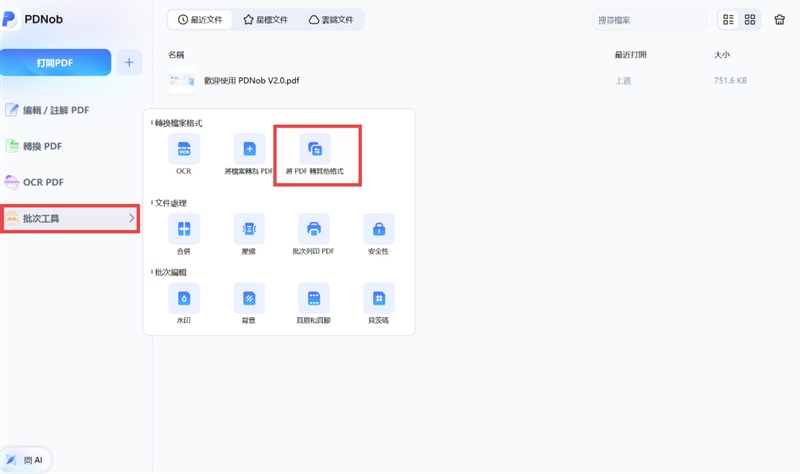
Task: Switch to the 星標文件 tab
Action: pyautogui.click(x=265, y=20)
